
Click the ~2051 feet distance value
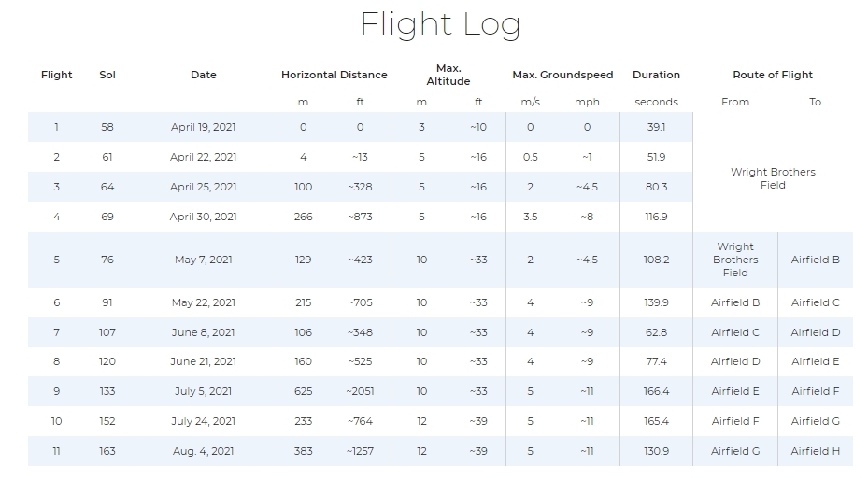360,391
